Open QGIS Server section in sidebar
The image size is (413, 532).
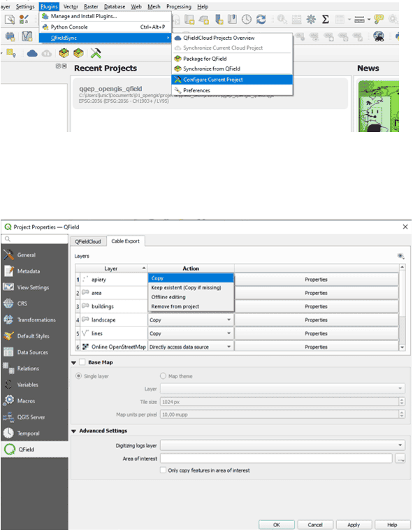(34, 417)
